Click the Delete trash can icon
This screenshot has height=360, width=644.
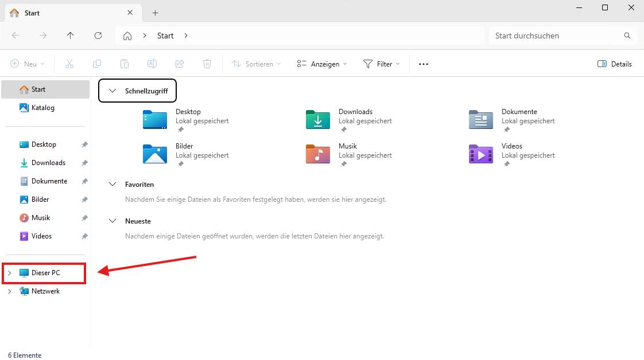coord(207,64)
